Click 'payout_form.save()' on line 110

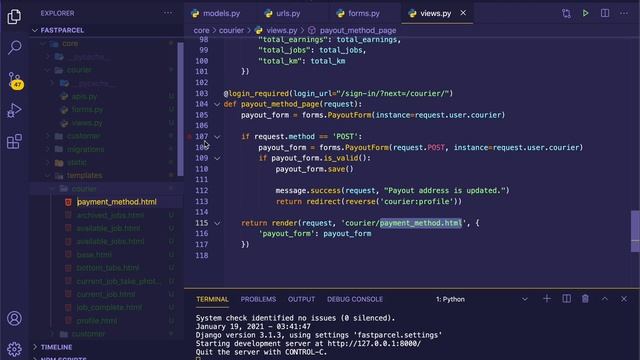pos(314,169)
